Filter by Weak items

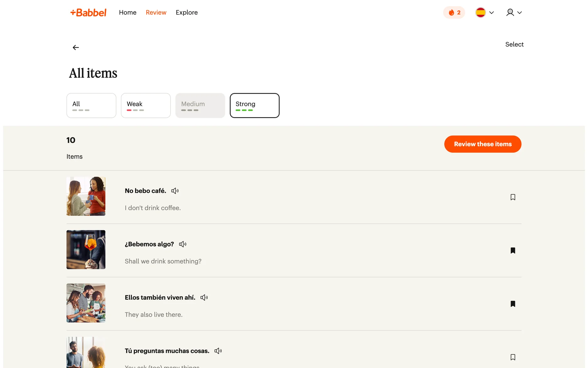[145, 105]
